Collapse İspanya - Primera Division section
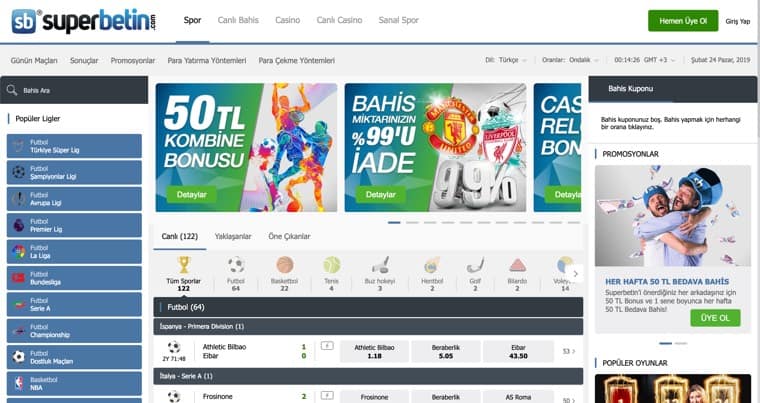760x403 pixels. [368, 326]
